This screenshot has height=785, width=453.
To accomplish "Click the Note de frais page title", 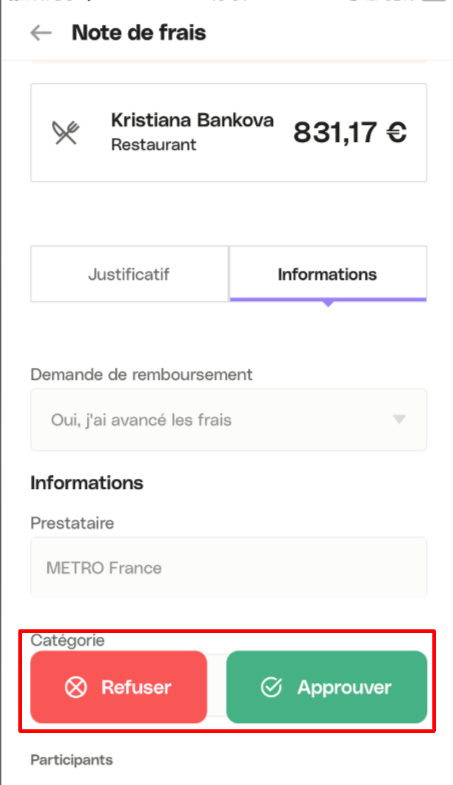I will click(139, 33).
